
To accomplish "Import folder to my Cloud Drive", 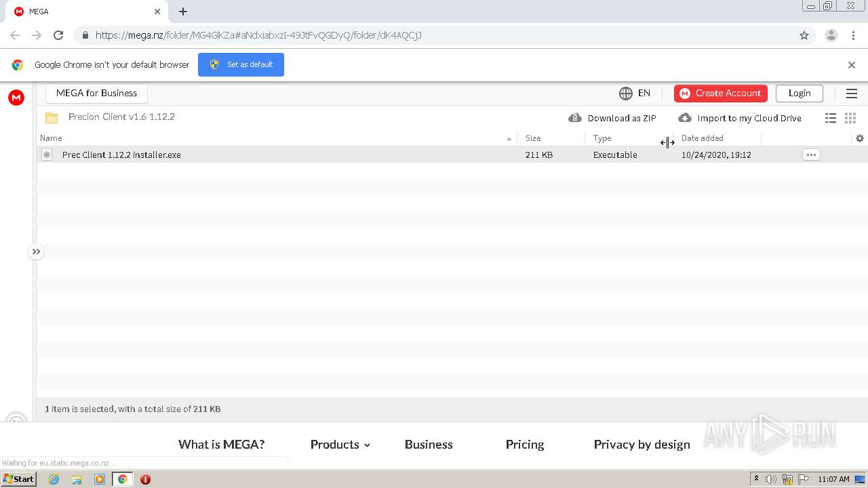I will [740, 118].
